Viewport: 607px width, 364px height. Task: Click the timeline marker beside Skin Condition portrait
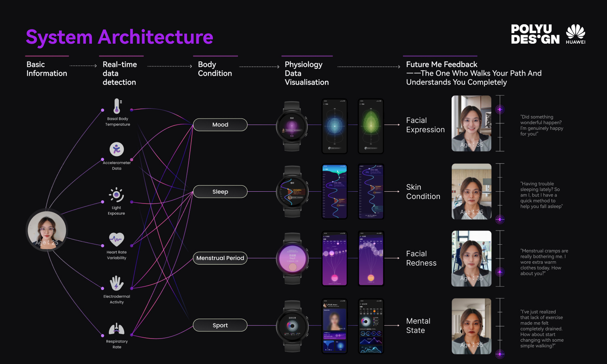(500, 219)
